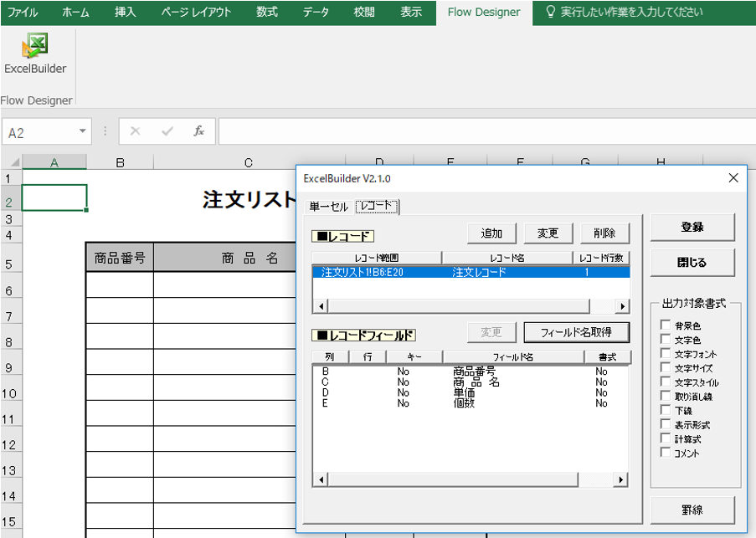Click the フィールド名取得 button

[576, 332]
